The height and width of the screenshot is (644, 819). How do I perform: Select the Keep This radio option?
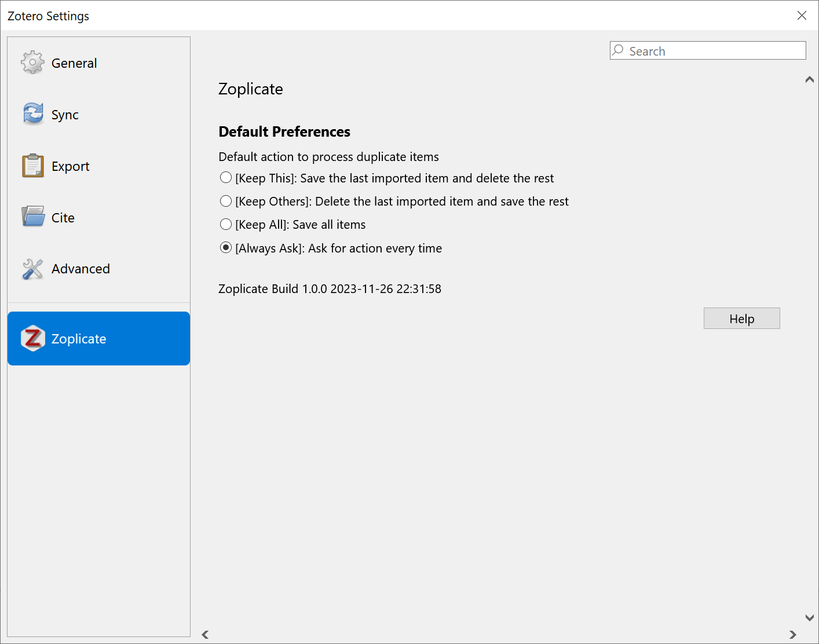coord(226,177)
